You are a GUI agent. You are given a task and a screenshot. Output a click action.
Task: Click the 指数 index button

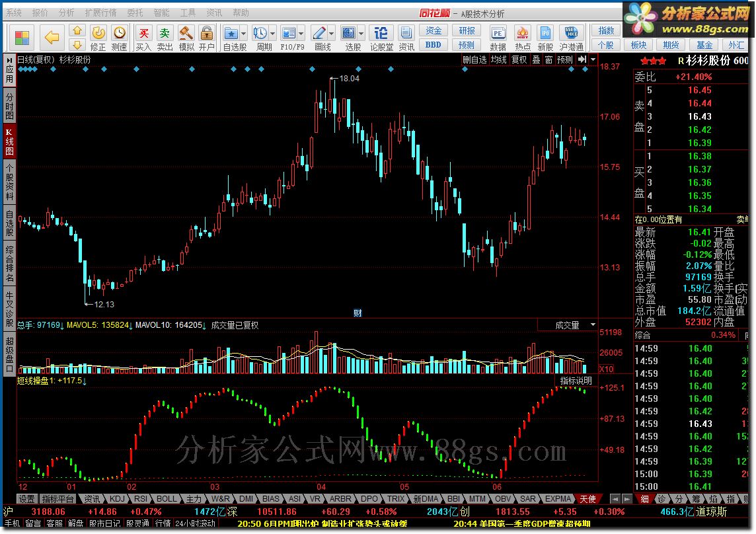606,30
